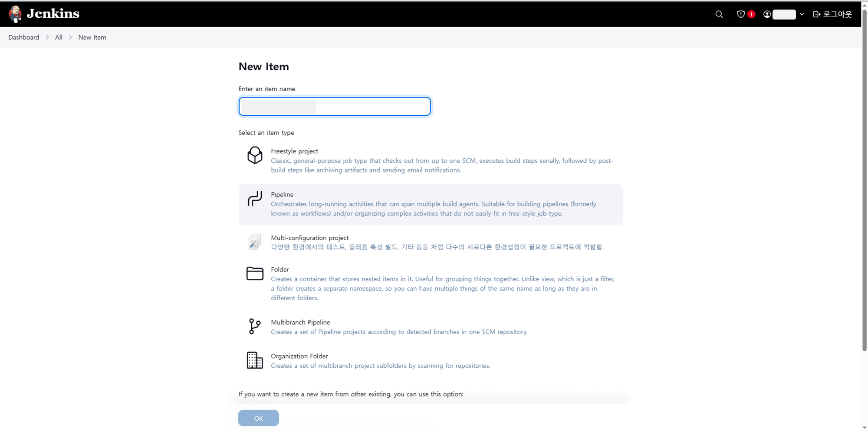The width and height of the screenshot is (868, 432).
Task: Go to Dashboard breadcrumb
Action: coord(24,37)
